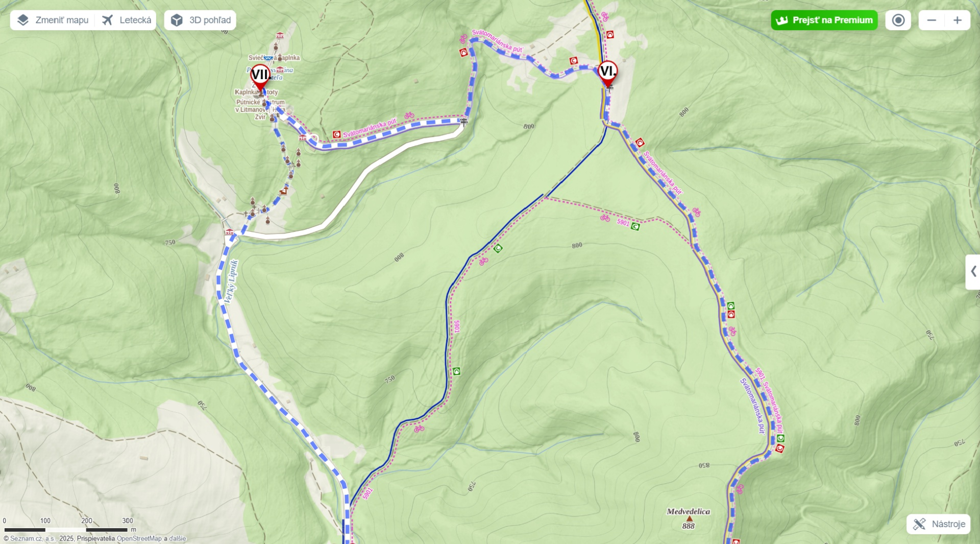Enable the 3D pohľad view

click(x=200, y=20)
